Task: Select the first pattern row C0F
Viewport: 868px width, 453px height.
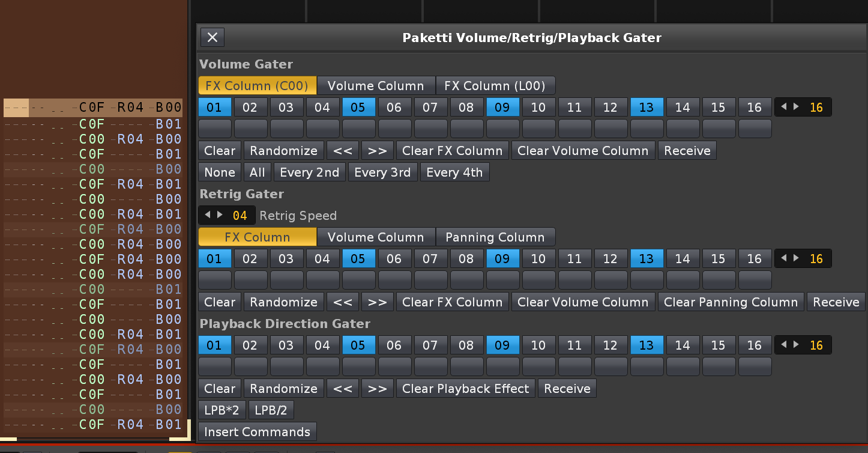Action: (92, 108)
